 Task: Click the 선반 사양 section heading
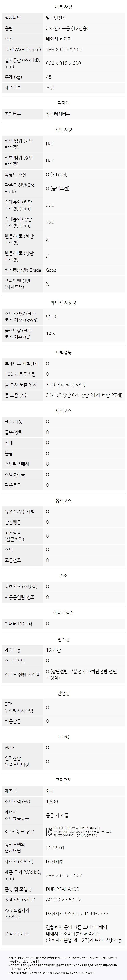click(x=63, y=130)
